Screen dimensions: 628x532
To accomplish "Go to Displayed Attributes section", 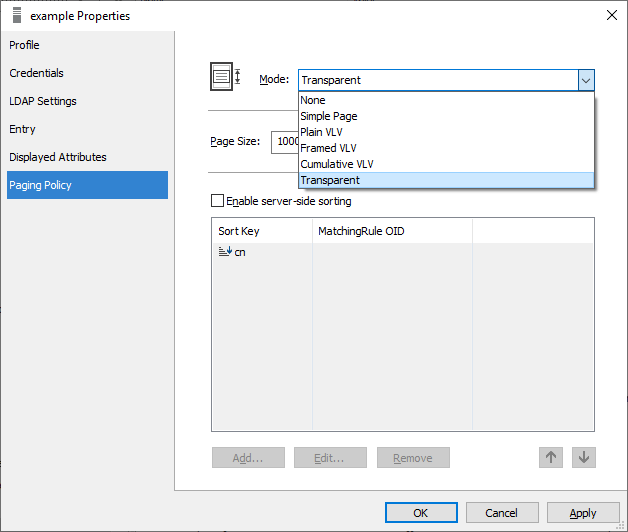I will coord(58,157).
